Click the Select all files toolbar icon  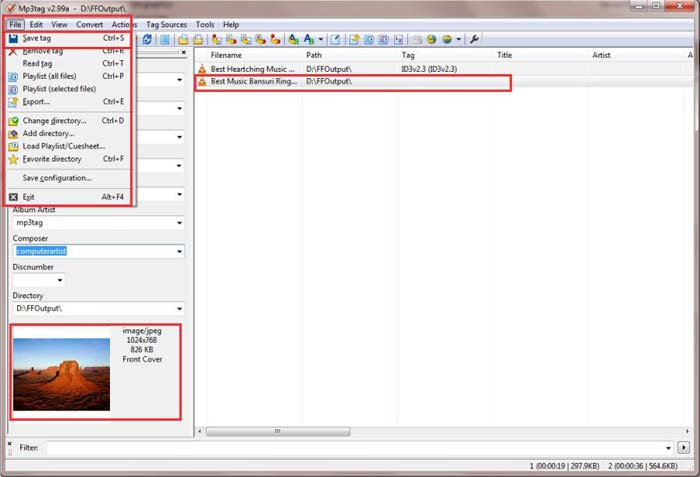coord(165,39)
